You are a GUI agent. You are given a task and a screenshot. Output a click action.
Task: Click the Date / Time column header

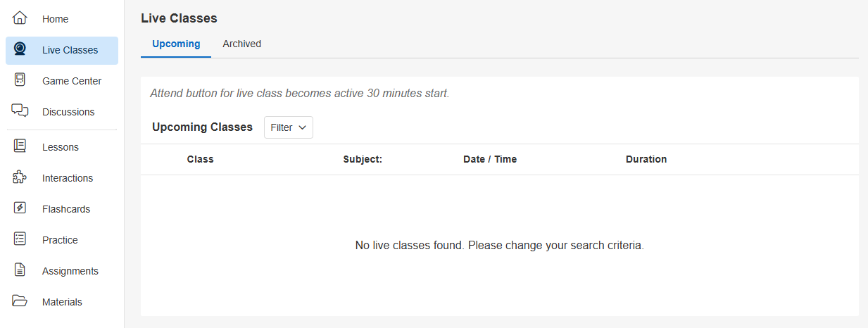point(490,159)
